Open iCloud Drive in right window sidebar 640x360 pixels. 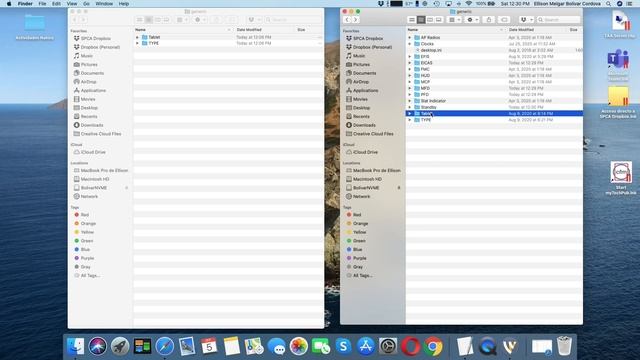coord(365,152)
